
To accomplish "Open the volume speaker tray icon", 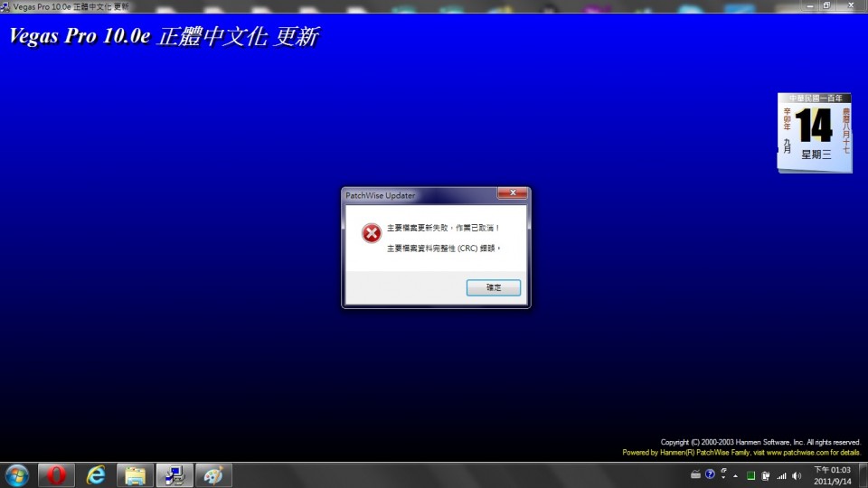I will [797, 476].
